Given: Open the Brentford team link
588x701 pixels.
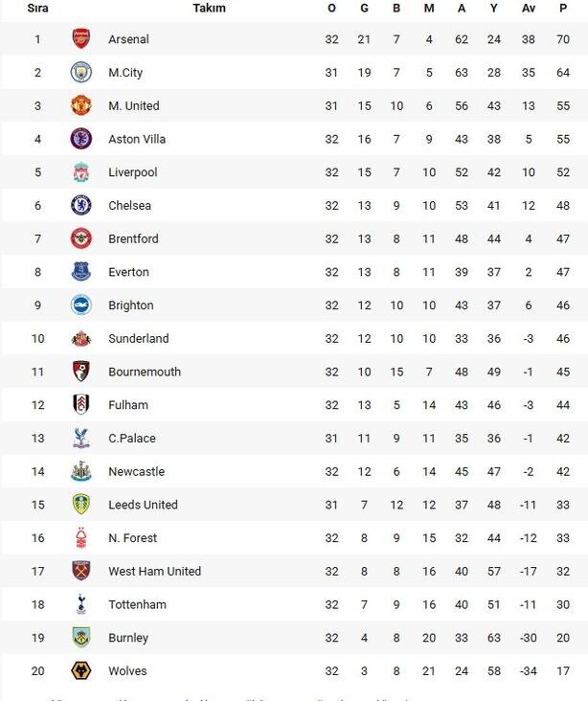Looking at the screenshot, I should pyautogui.click(x=133, y=238).
